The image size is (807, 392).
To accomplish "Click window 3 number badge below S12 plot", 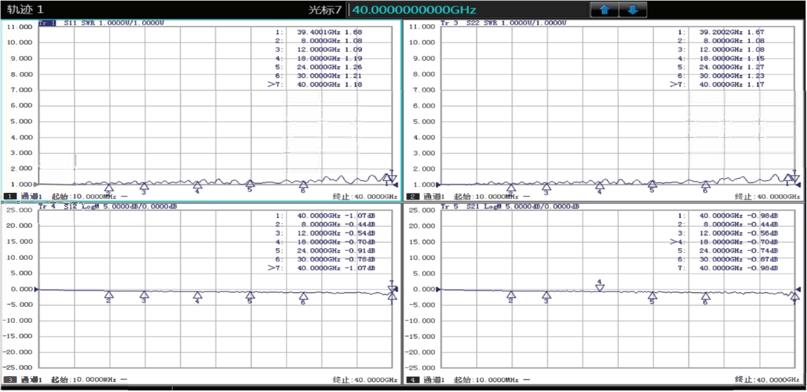I will click(x=10, y=380).
